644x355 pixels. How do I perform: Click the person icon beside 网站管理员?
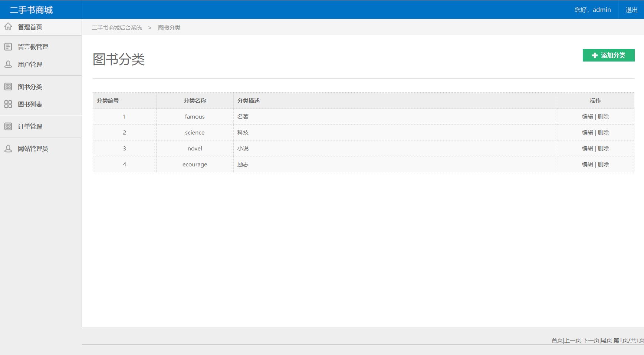[8, 149]
